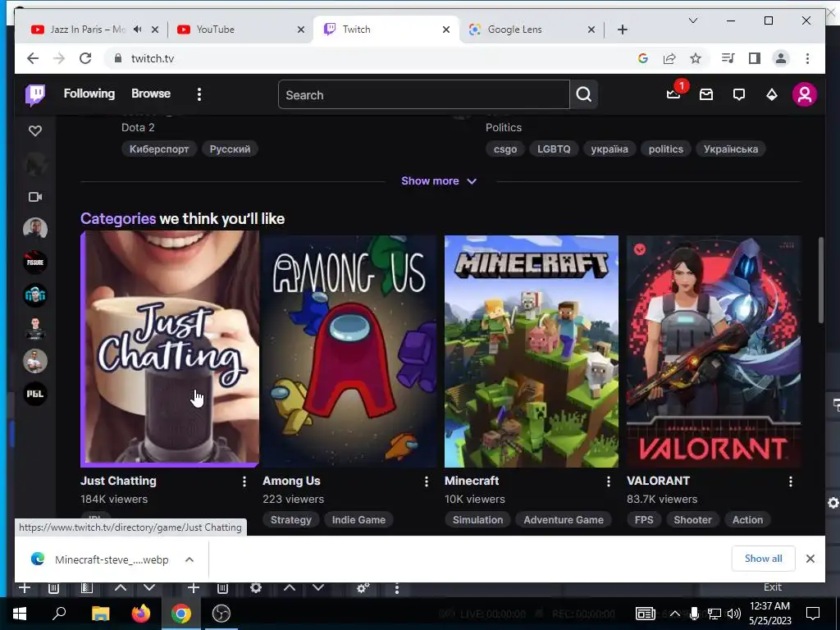Click the heart Followed Channels sidebar icon
The width and height of the screenshot is (840, 630).
click(x=35, y=130)
